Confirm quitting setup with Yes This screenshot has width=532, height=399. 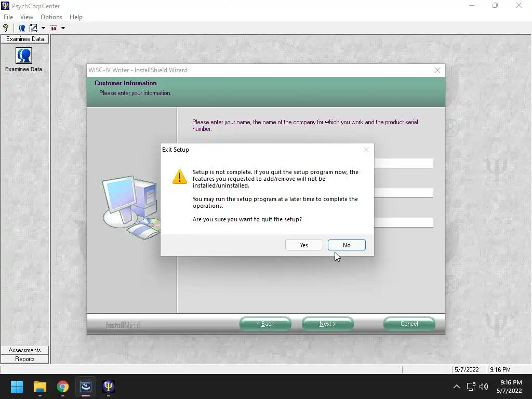[304, 245]
